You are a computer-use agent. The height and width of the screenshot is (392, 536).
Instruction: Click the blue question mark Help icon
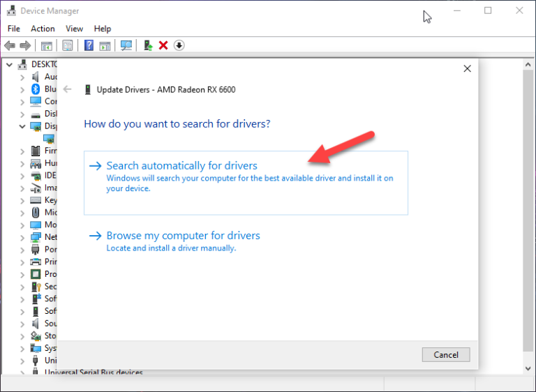point(89,45)
